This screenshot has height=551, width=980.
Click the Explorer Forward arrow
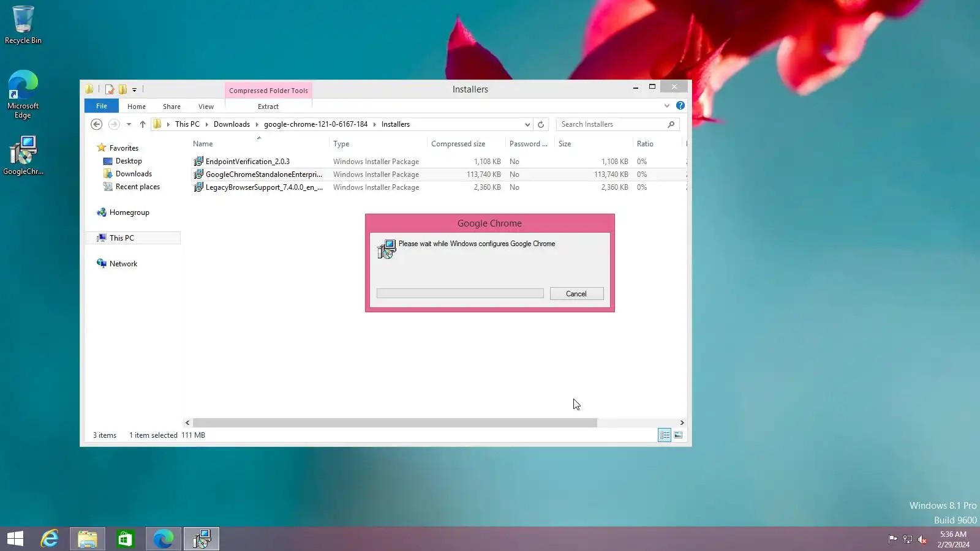[x=114, y=124]
